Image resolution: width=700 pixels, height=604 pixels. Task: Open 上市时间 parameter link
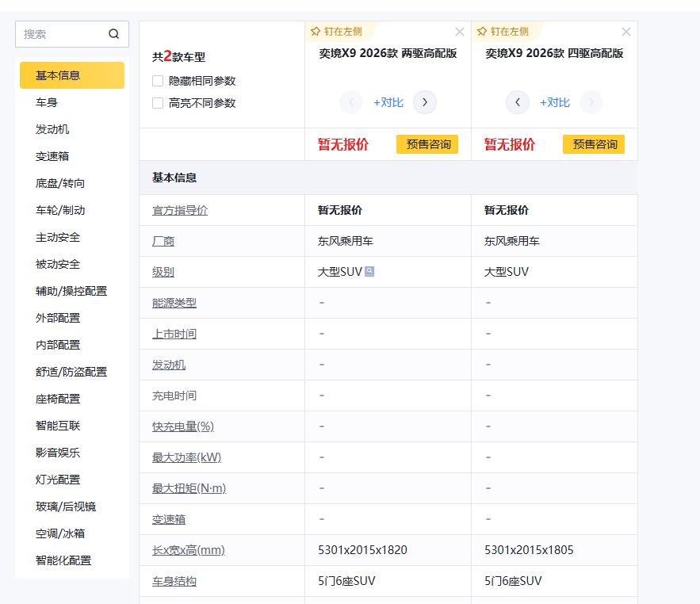174,334
